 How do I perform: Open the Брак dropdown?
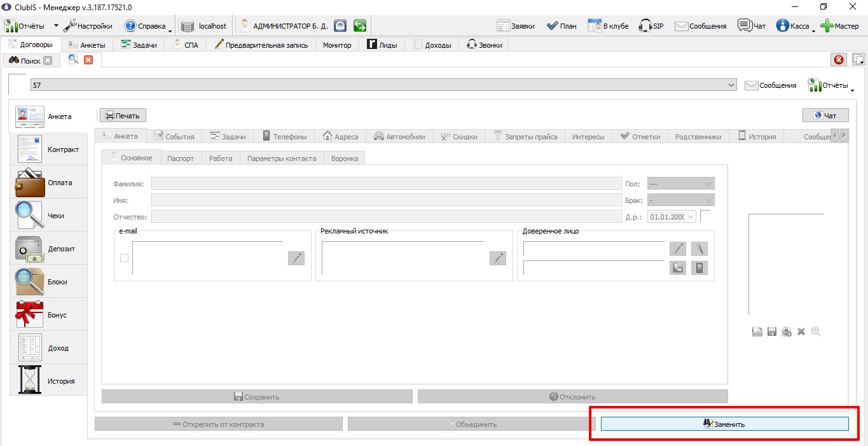681,200
